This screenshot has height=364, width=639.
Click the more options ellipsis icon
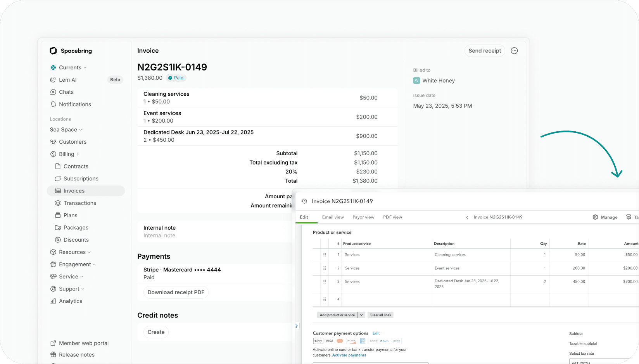[514, 51]
